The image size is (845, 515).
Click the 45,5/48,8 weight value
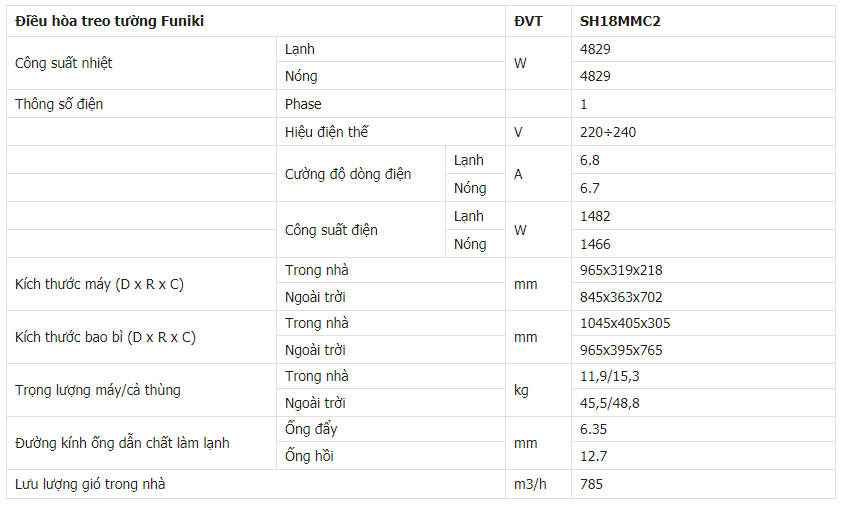pyautogui.click(x=610, y=403)
